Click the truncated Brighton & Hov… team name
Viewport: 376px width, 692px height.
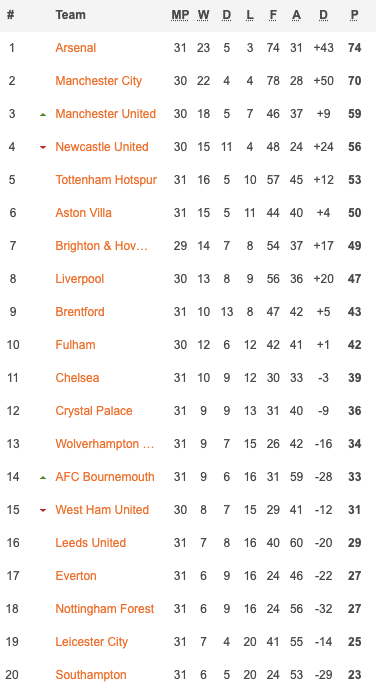tap(102, 246)
